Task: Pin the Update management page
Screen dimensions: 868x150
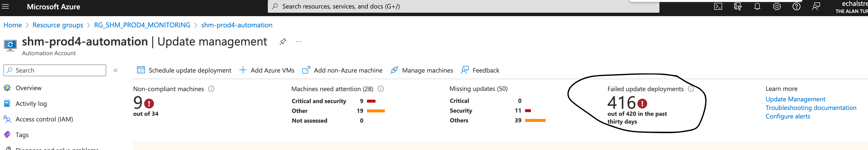Action: [x=282, y=41]
